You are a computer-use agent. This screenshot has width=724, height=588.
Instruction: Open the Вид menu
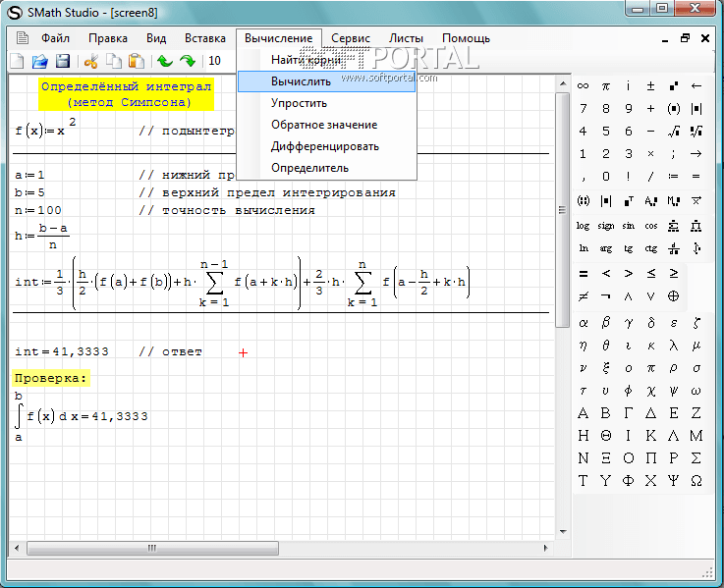pos(156,38)
